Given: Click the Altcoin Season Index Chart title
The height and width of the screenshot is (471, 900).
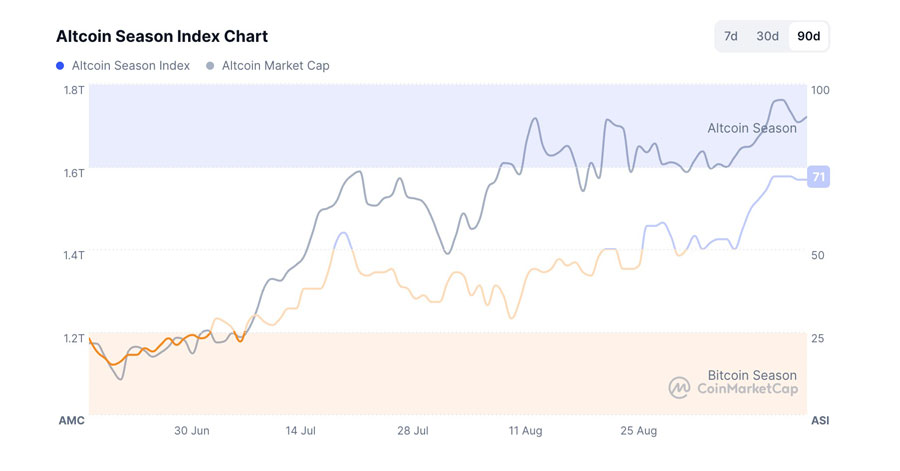Looking at the screenshot, I should click(x=162, y=36).
